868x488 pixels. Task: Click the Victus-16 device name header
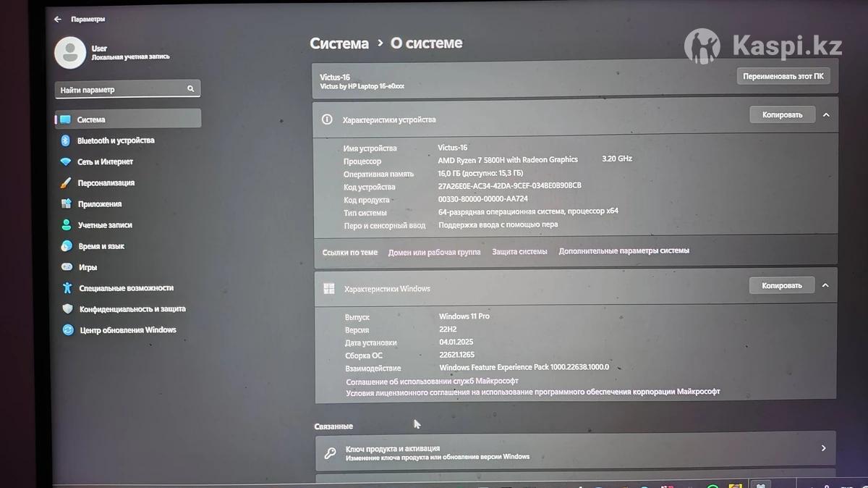335,77
